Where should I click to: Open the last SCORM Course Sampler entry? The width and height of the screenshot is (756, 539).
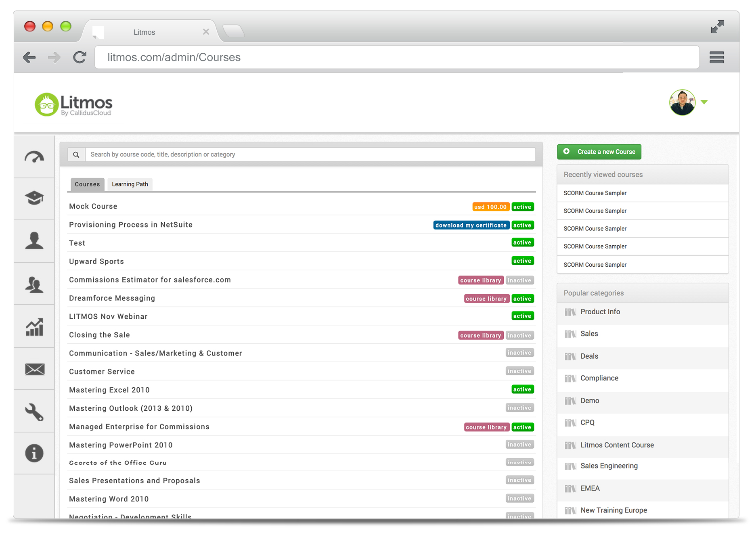click(x=643, y=265)
